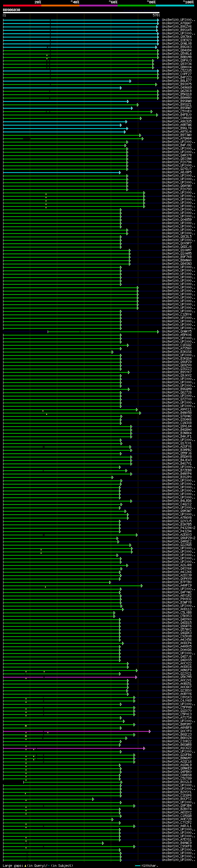This screenshot has height=868, width=197.
Task: Select the UniRef100_P43294-2 label
Action: tap(179, 528)
